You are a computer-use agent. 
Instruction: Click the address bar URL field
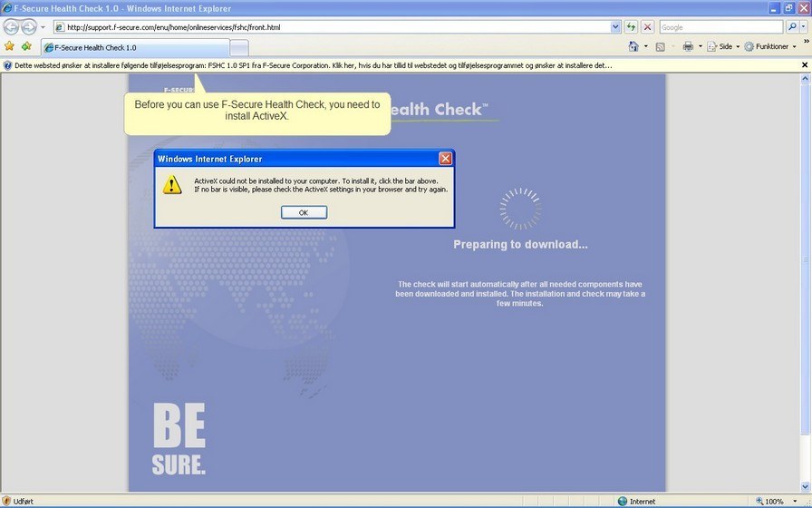[x=332, y=27]
